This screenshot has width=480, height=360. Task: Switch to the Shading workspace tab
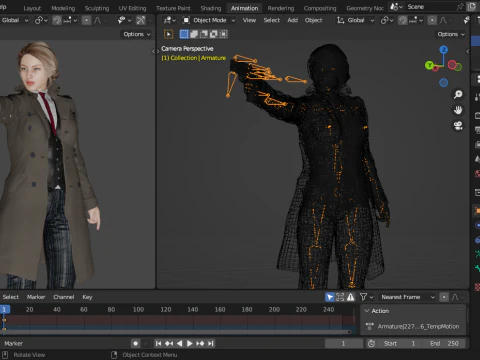click(211, 8)
